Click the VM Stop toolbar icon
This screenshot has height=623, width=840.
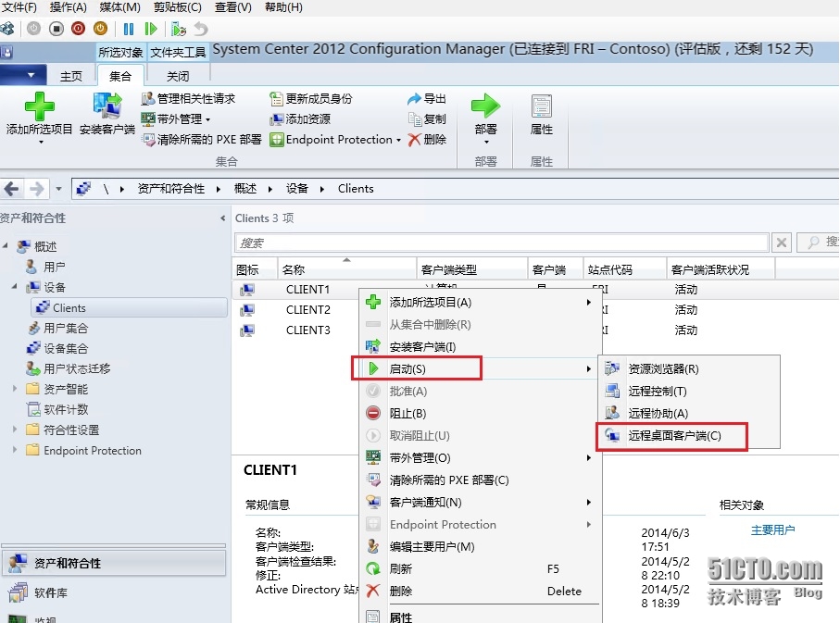point(56,29)
